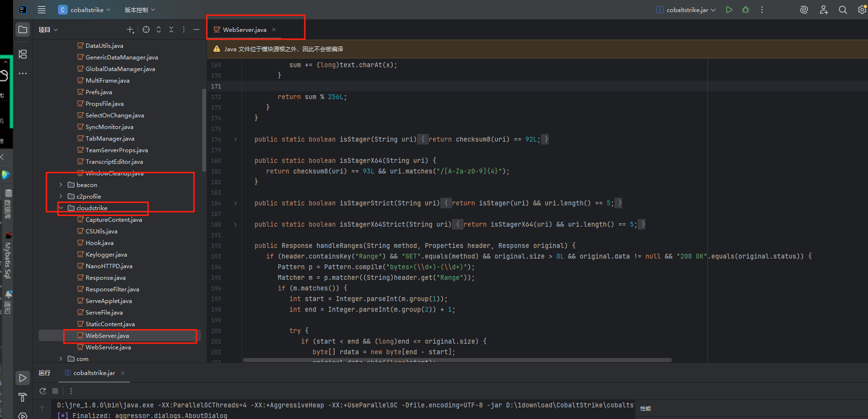The image size is (868, 419).
Task: Locate opened file with crosshair icon
Action: tap(146, 29)
